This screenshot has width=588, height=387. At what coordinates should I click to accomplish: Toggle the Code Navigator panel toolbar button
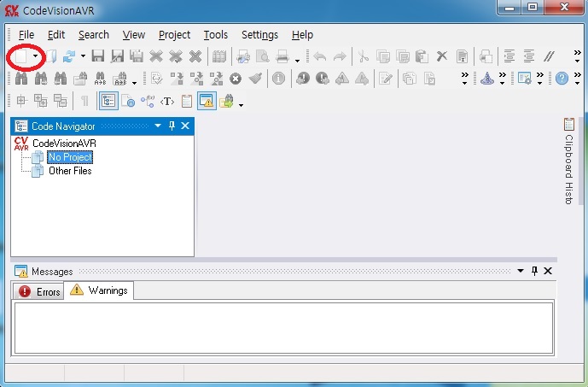(108, 101)
